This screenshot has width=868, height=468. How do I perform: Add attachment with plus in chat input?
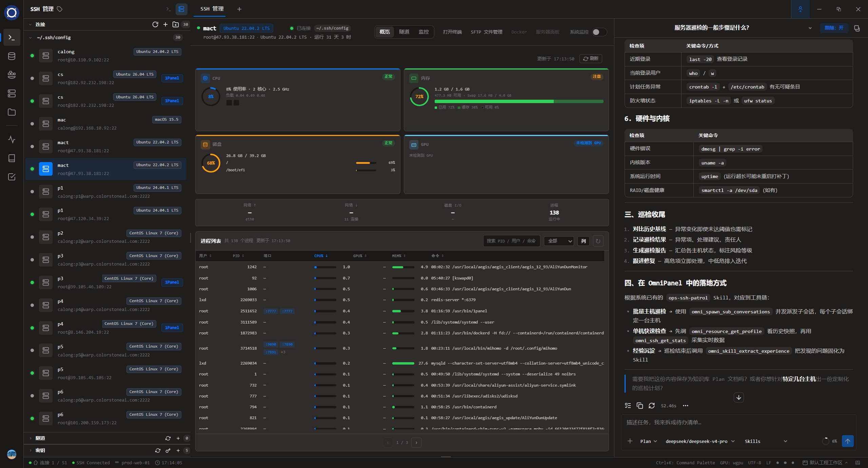tap(630, 441)
